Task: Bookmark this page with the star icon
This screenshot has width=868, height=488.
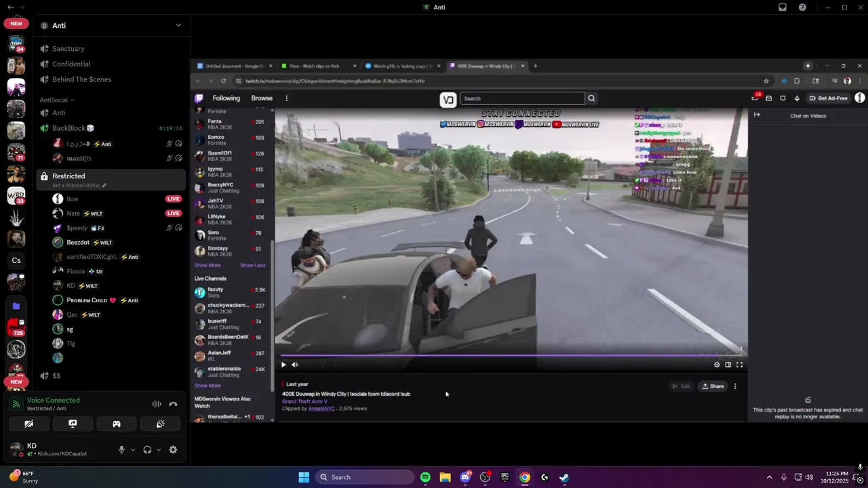Action: click(766, 81)
